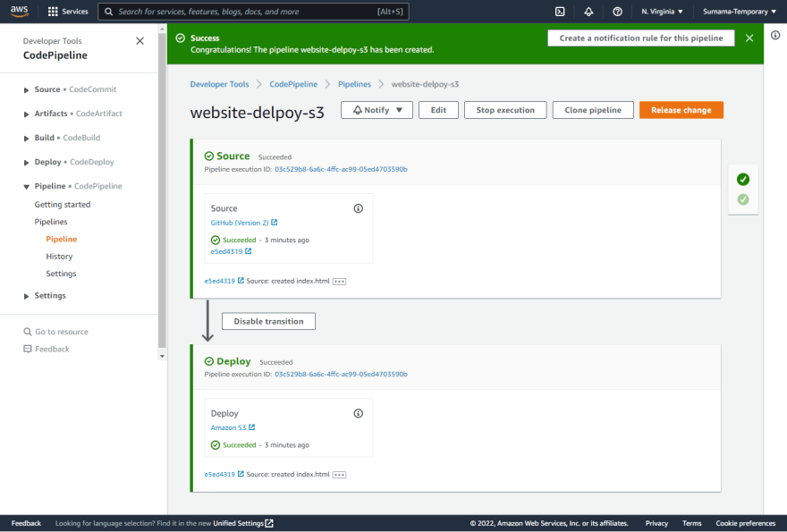This screenshot has width=787, height=532.
Task: Click the Edit button
Action: (438, 110)
